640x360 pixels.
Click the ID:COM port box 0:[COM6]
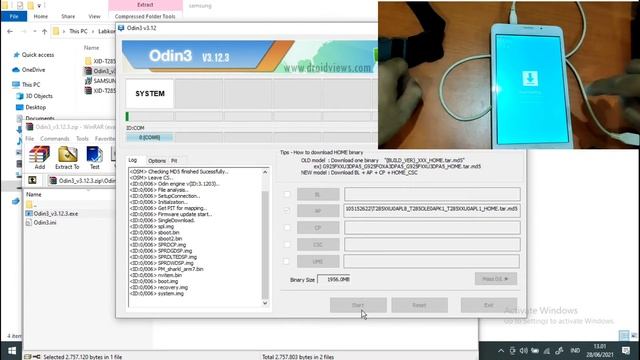(x=149, y=138)
